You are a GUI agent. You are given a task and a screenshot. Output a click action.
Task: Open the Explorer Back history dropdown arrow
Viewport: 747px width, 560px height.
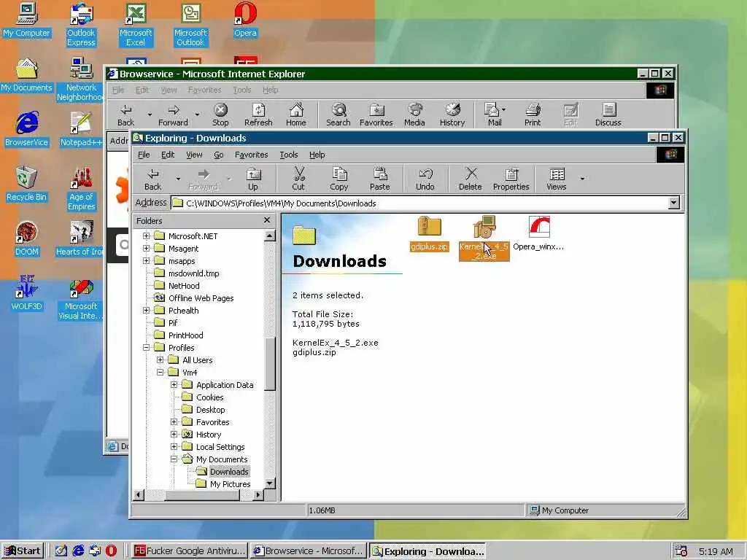[x=178, y=179]
